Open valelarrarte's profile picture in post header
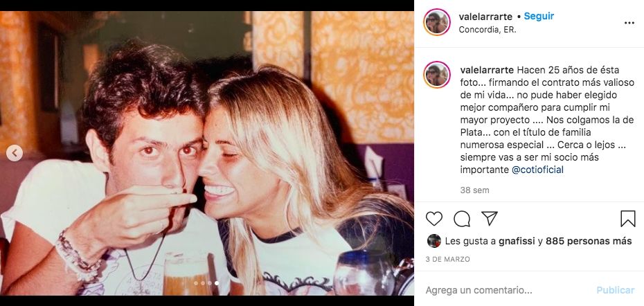The image size is (644, 306). click(x=437, y=22)
